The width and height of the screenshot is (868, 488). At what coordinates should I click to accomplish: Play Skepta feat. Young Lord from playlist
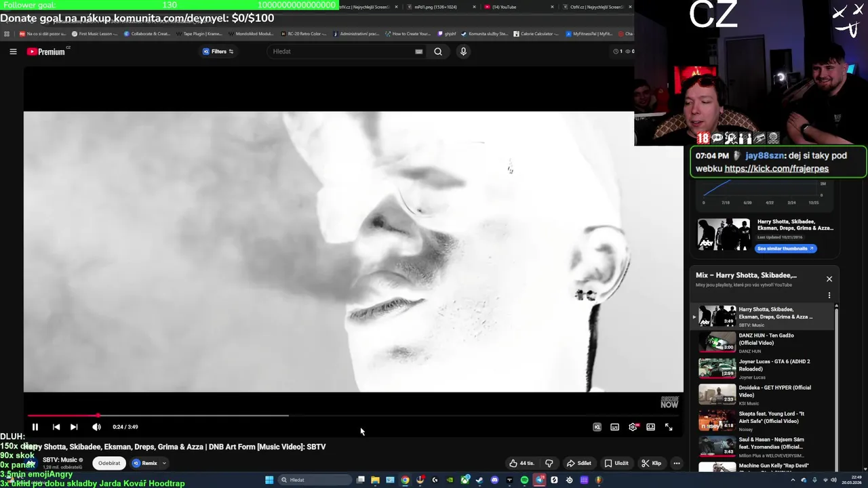click(762, 420)
